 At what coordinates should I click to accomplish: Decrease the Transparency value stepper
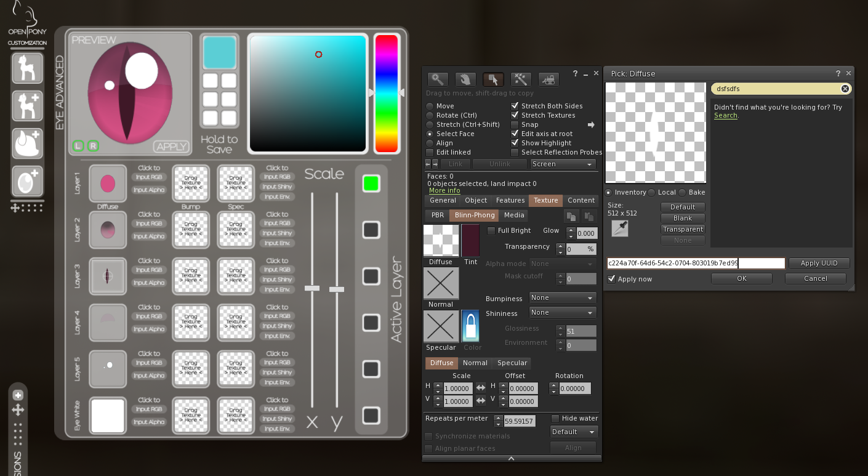point(560,252)
